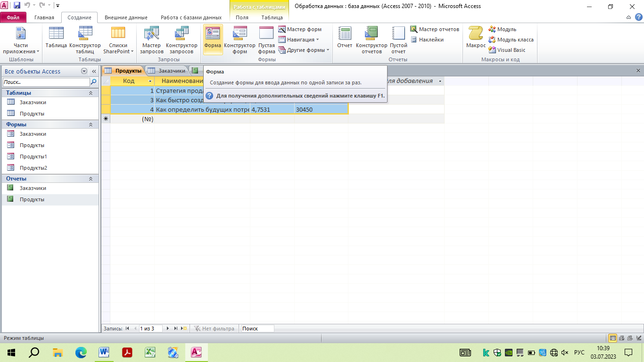Collapse the navigation pane with double chevron
Screen dimensions: 644x362
[x=94, y=71]
